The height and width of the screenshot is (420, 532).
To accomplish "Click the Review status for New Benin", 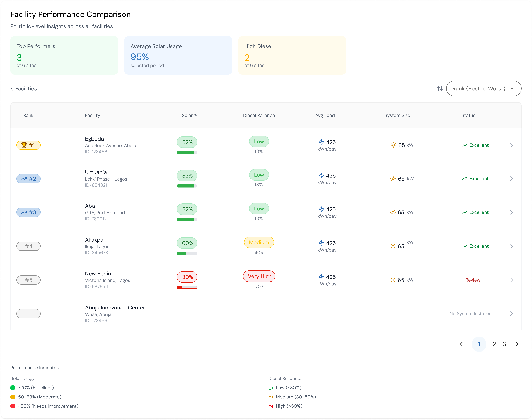I will coord(473,280).
